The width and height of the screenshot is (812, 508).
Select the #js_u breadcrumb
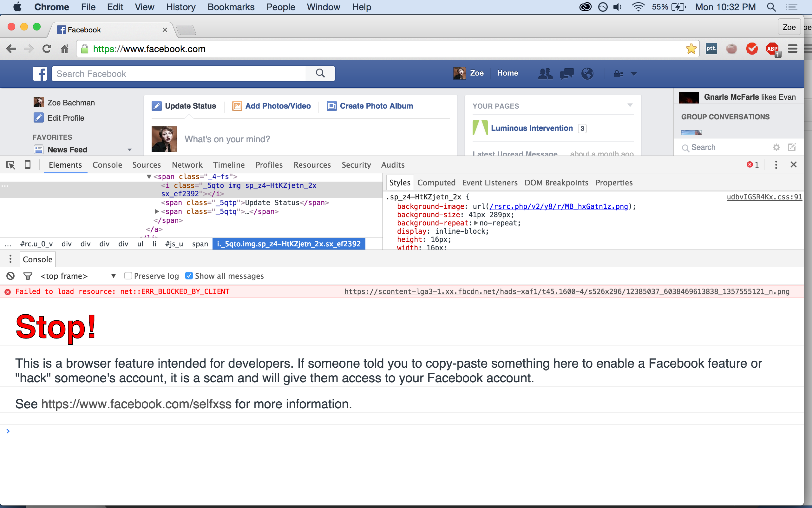pyautogui.click(x=174, y=244)
